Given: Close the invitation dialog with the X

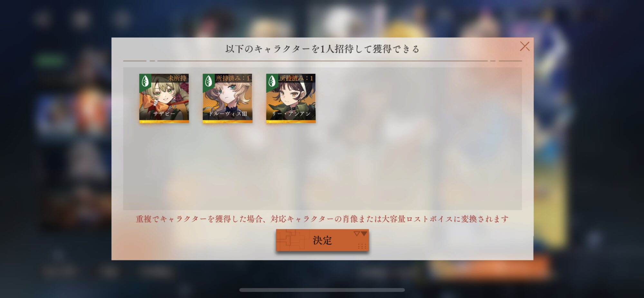Looking at the screenshot, I should coord(525,46).
